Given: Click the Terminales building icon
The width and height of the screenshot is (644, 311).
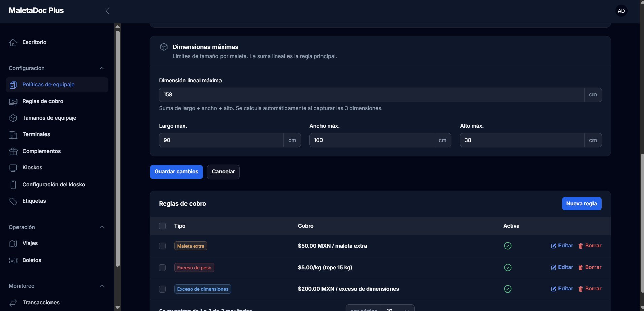Looking at the screenshot, I should 13,135.
